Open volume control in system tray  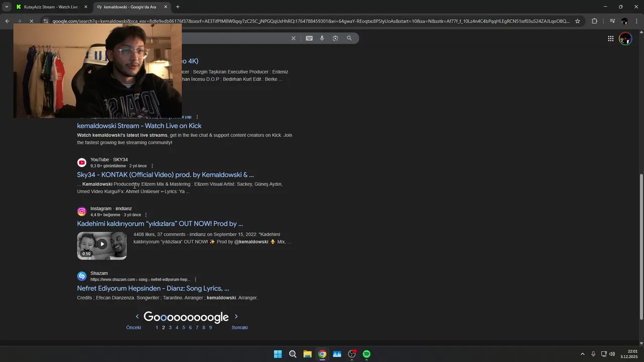point(612,354)
